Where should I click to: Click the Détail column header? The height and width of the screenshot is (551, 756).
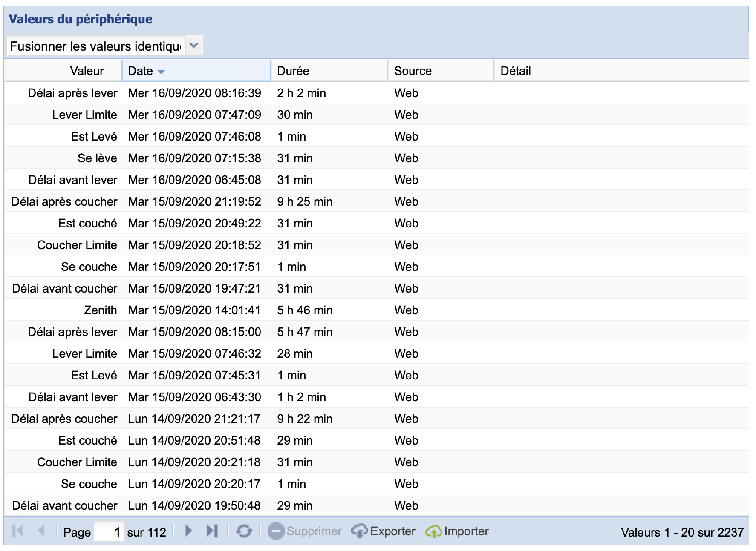[x=516, y=71]
